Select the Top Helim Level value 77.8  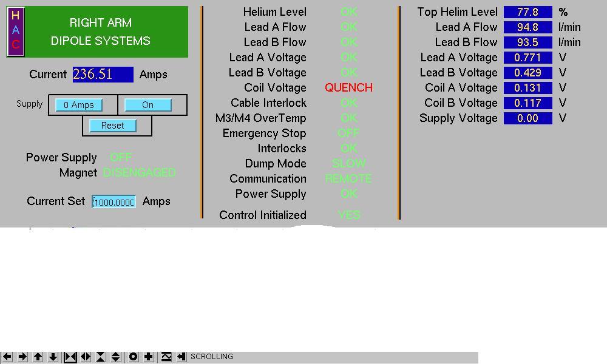click(x=528, y=12)
